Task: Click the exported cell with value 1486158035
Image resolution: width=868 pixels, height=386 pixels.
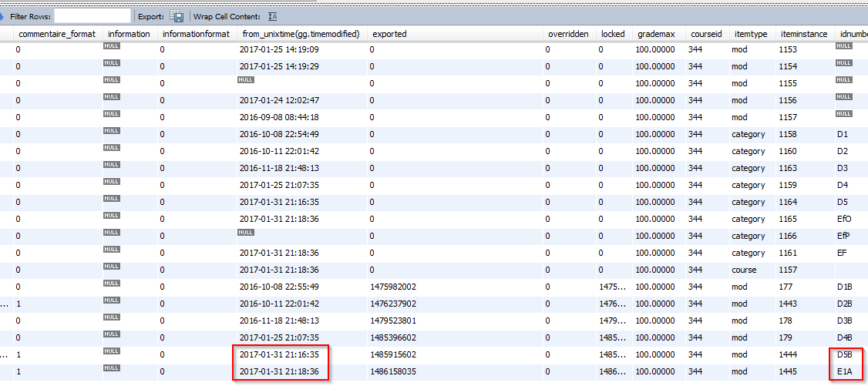Action: [394, 371]
